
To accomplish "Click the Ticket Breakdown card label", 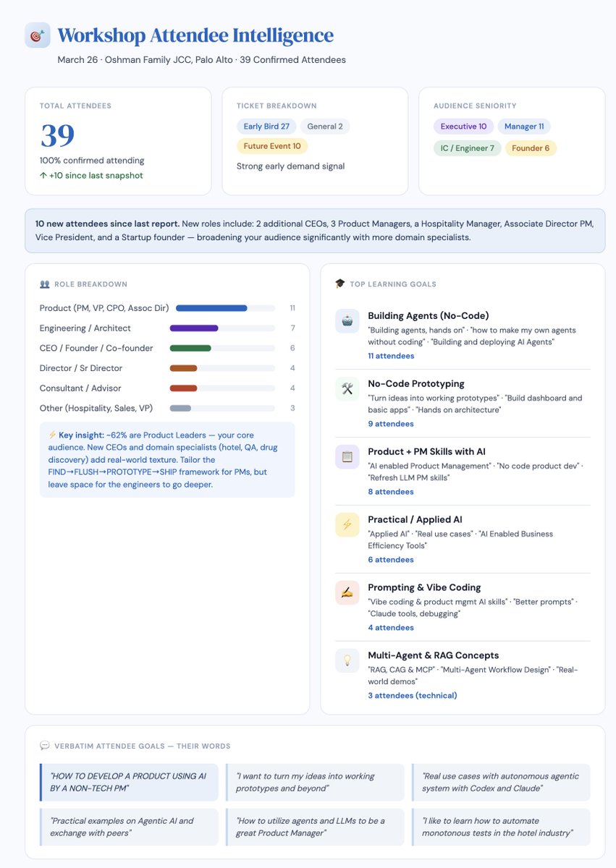I will pyautogui.click(x=277, y=106).
